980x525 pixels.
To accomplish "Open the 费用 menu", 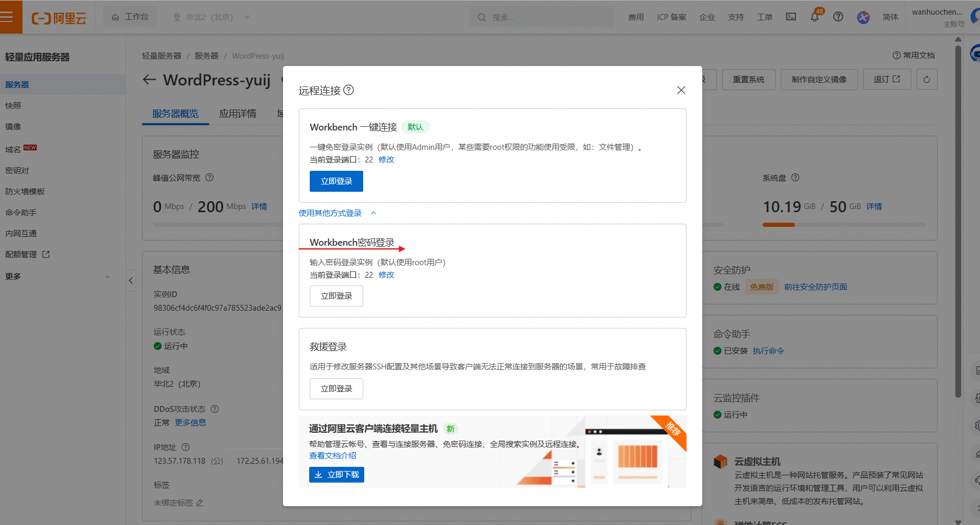I will 636,17.
